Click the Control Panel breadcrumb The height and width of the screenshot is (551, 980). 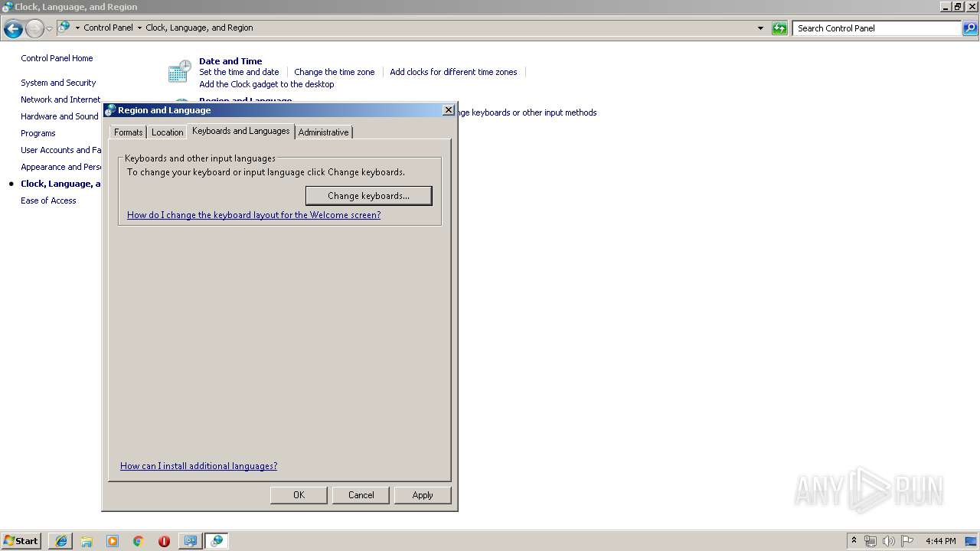108,28
